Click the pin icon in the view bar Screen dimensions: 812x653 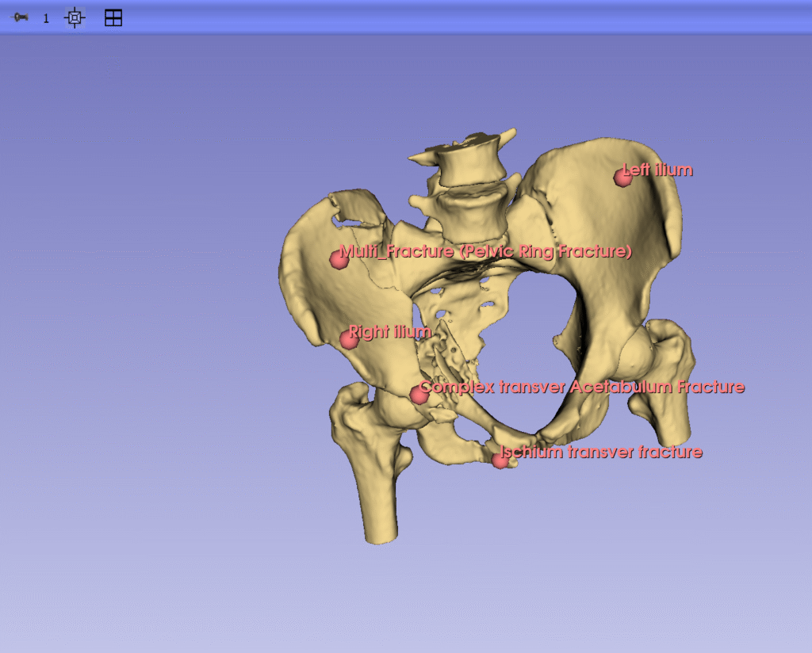(x=20, y=17)
